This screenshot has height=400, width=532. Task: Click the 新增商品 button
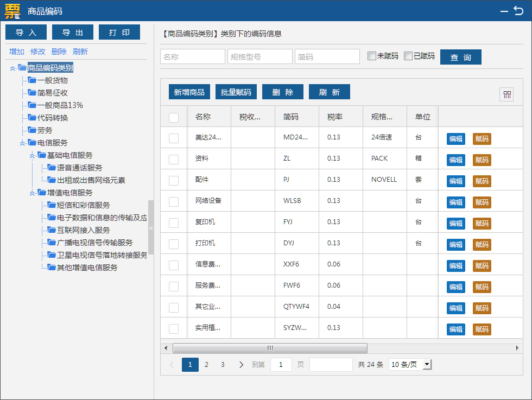click(189, 92)
